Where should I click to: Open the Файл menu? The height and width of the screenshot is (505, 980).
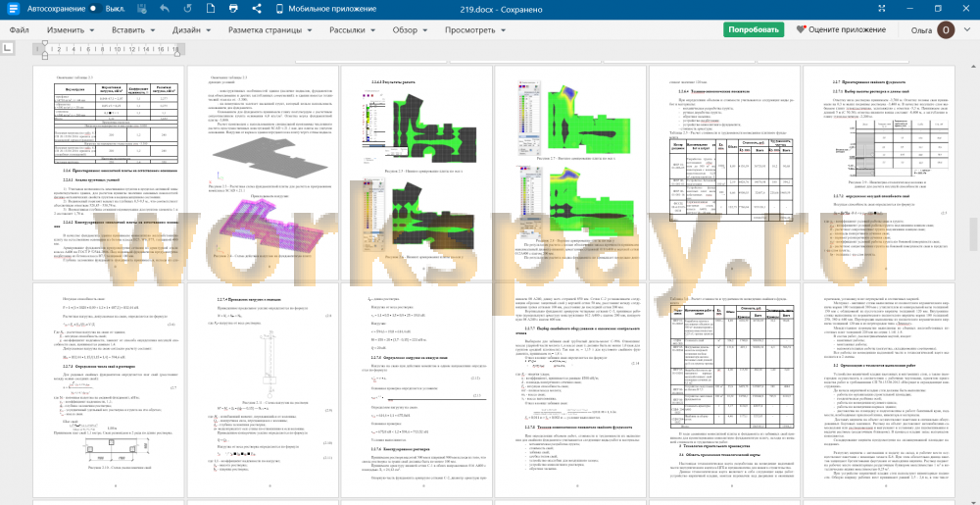[x=19, y=30]
